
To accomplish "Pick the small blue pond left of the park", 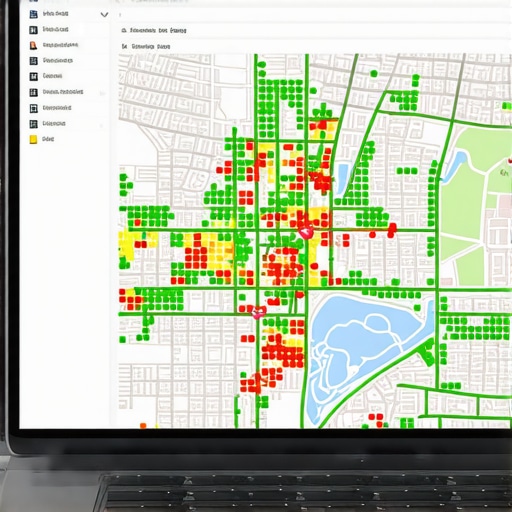I will coord(342,178).
